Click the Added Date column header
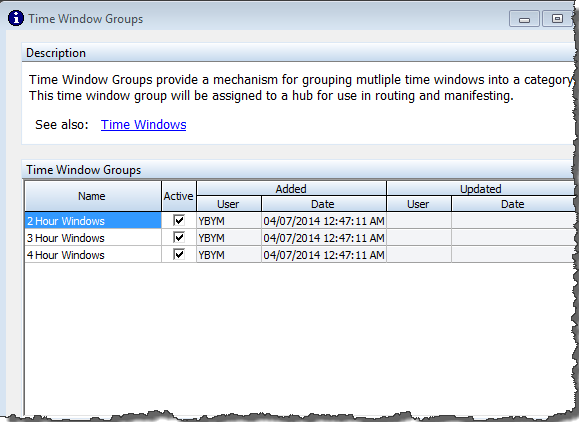The height and width of the screenshot is (422, 579). click(x=324, y=204)
